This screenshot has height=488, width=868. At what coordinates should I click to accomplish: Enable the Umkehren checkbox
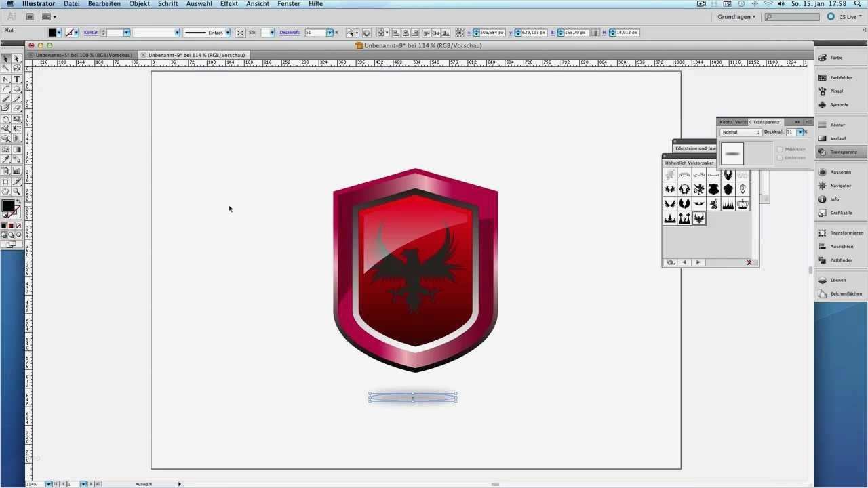click(780, 158)
